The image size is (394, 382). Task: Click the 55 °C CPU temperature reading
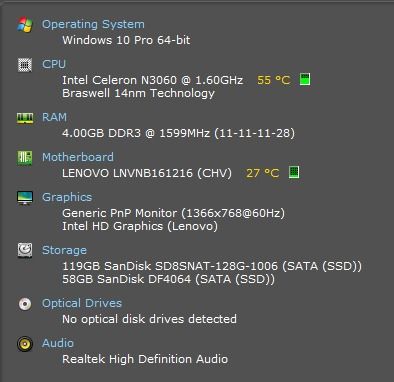click(x=274, y=80)
